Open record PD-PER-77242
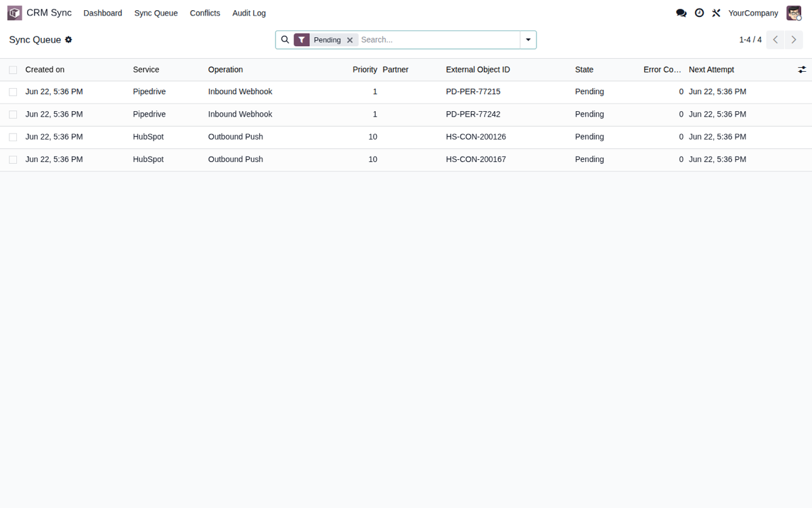The height and width of the screenshot is (508, 812). 473,114
